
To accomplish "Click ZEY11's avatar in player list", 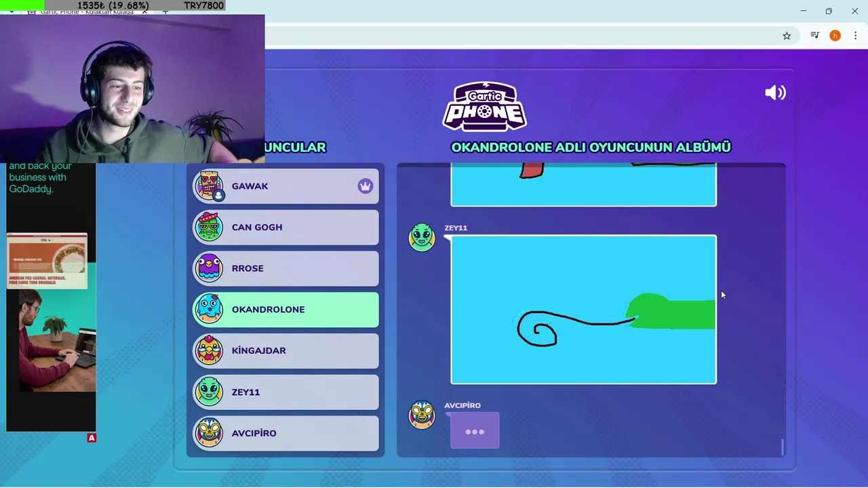I will [209, 392].
